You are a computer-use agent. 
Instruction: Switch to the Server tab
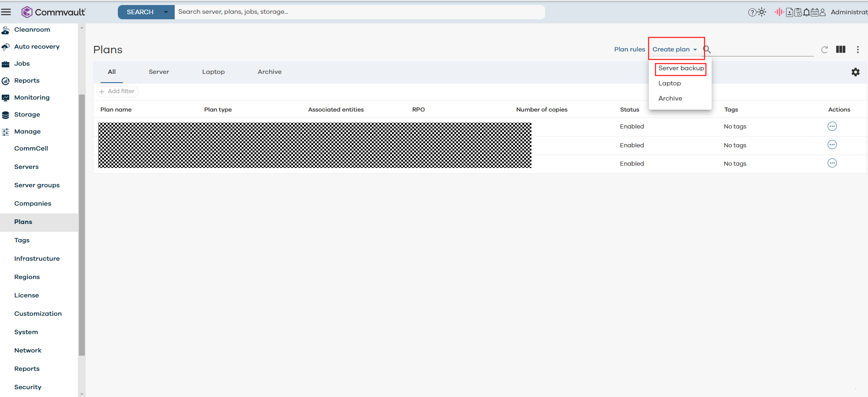(159, 72)
